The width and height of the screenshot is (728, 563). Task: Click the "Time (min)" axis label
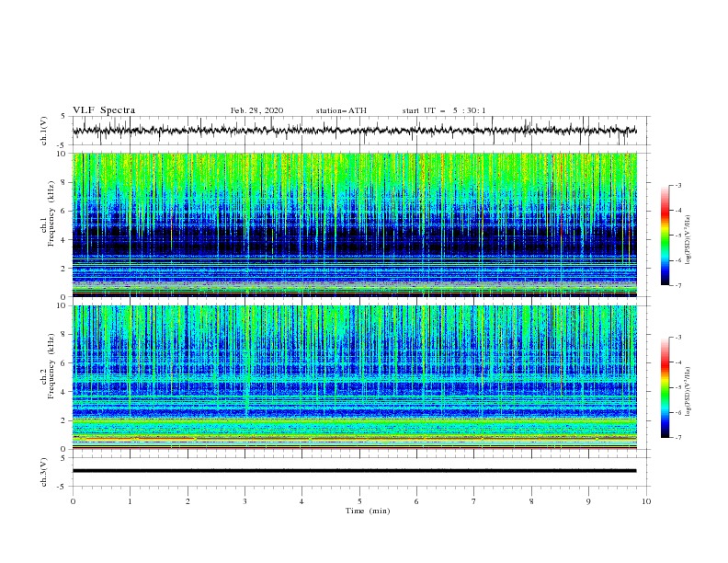[368, 511]
